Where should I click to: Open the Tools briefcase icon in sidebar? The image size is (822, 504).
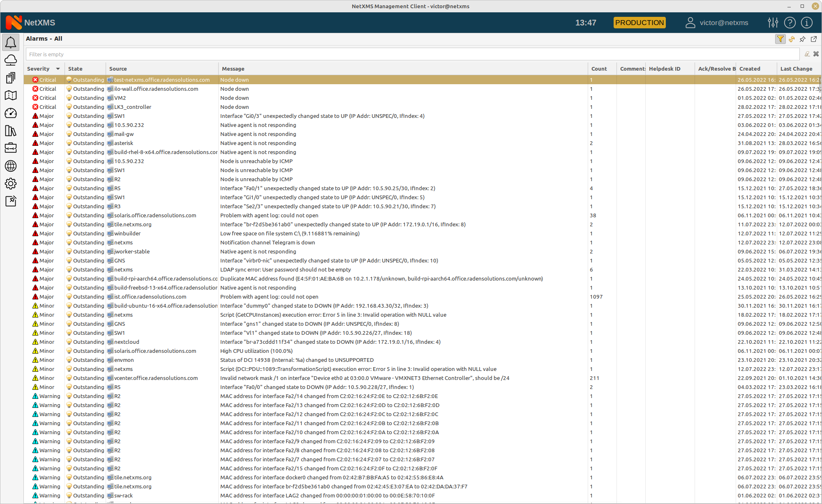coord(11,148)
